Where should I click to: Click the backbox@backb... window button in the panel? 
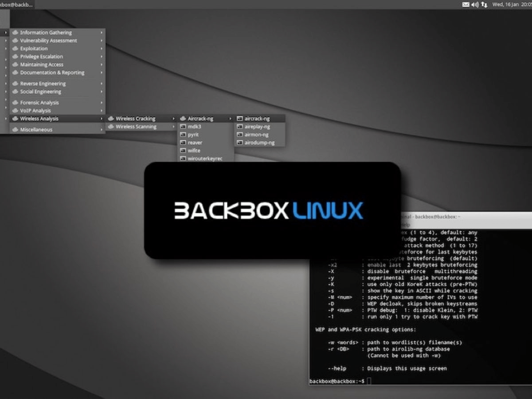pyautogui.click(x=17, y=4)
